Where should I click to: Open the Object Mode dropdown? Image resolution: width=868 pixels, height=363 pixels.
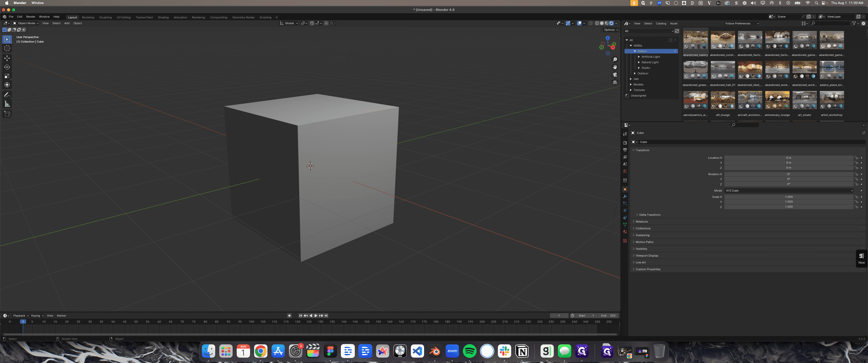pyautogui.click(x=25, y=23)
